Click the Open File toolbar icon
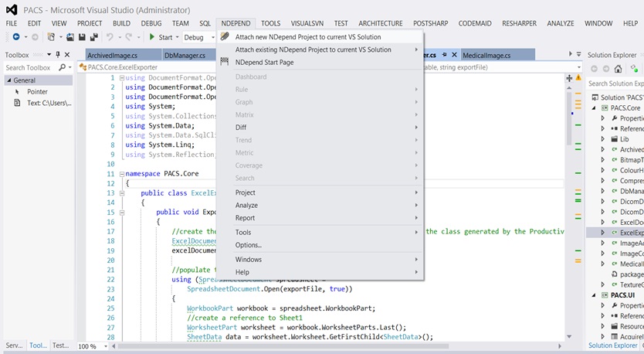The height and width of the screenshot is (354, 644). (x=70, y=37)
